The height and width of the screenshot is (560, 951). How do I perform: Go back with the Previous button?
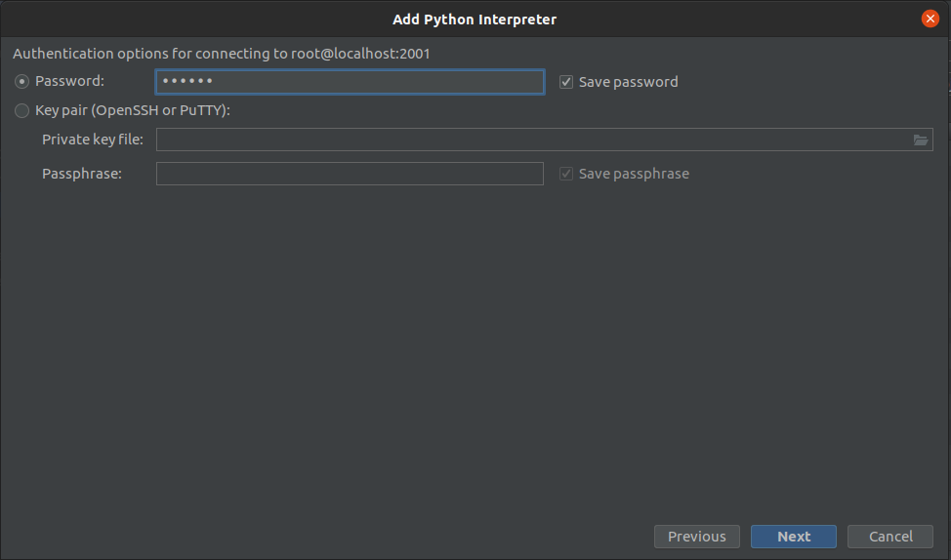click(x=697, y=537)
